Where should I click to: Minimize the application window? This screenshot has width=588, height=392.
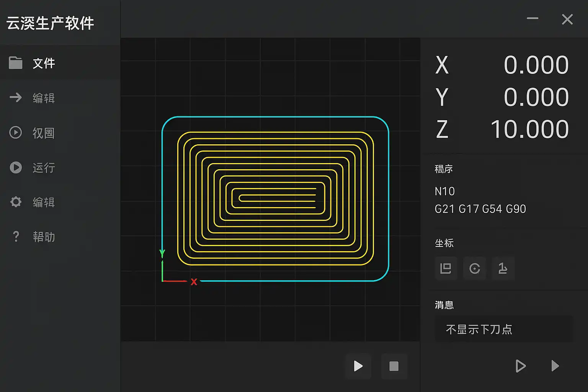point(532,18)
